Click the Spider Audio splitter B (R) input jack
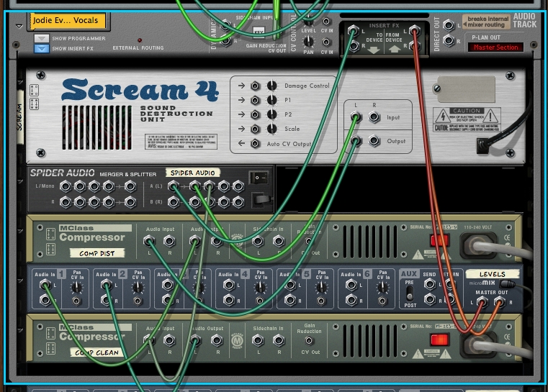 tap(174, 202)
